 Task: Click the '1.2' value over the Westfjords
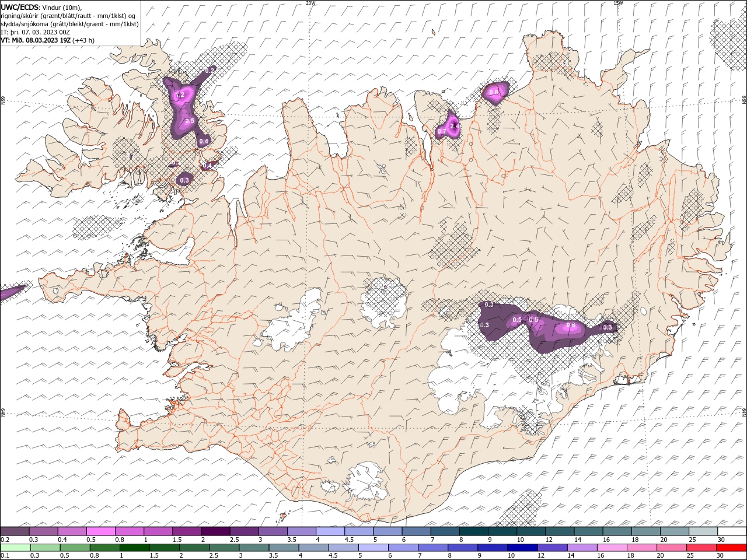pos(180,94)
